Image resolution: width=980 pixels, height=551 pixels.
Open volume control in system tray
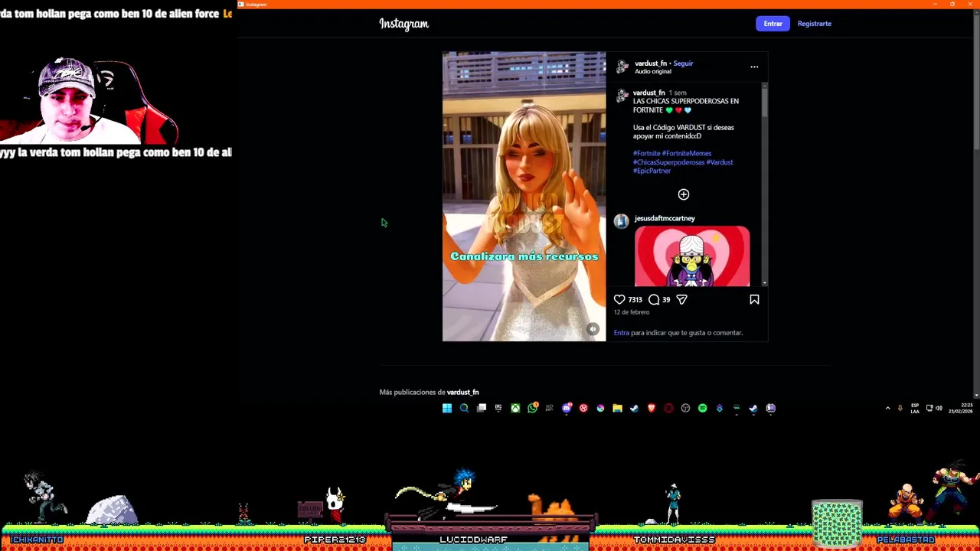939,408
